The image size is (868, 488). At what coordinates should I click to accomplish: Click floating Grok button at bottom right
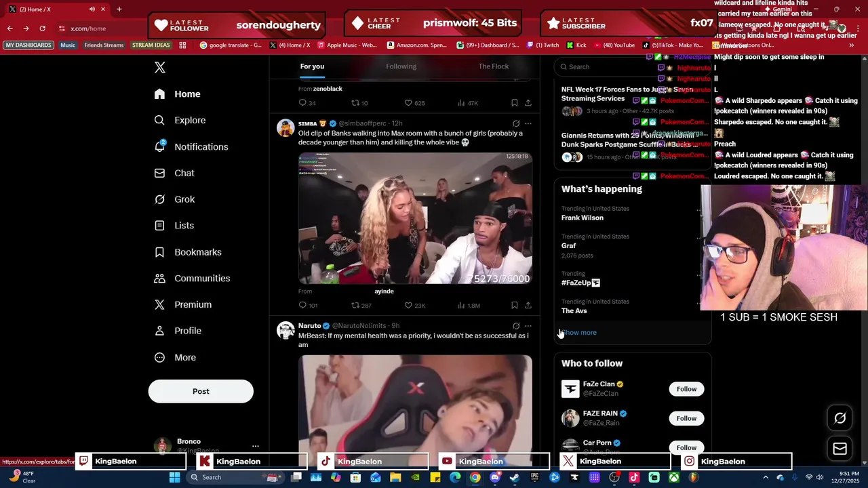click(840, 418)
